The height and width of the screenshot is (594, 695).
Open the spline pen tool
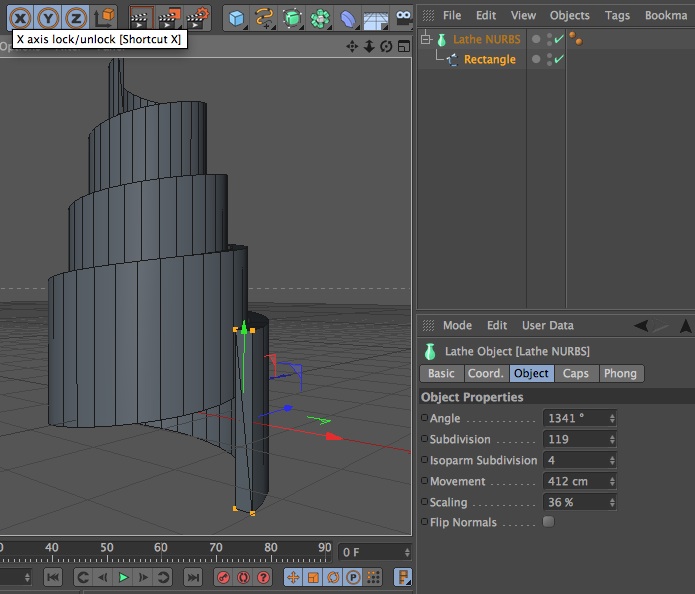pyautogui.click(x=265, y=18)
